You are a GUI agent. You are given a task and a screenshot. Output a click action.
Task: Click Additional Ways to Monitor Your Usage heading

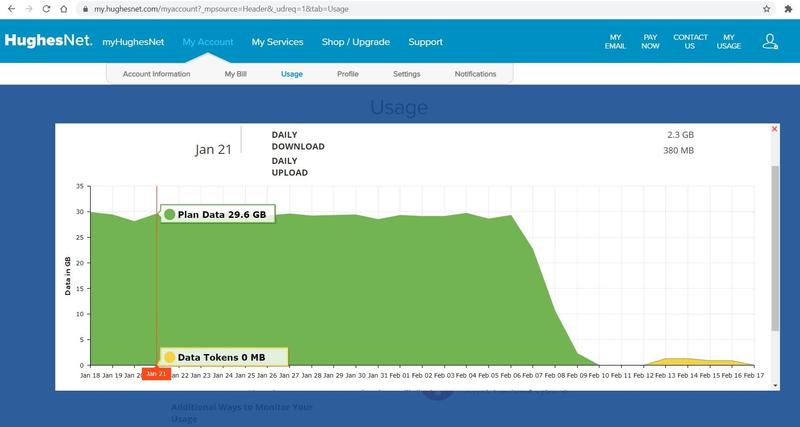241,413
